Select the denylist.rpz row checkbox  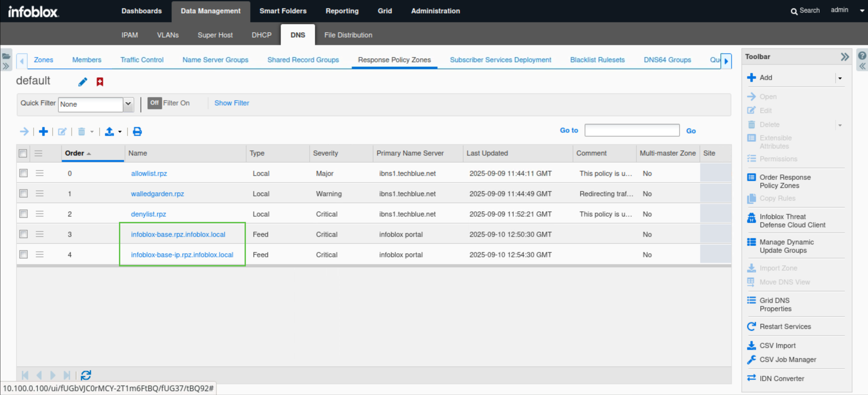pyautogui.click(x=23, y=214)
